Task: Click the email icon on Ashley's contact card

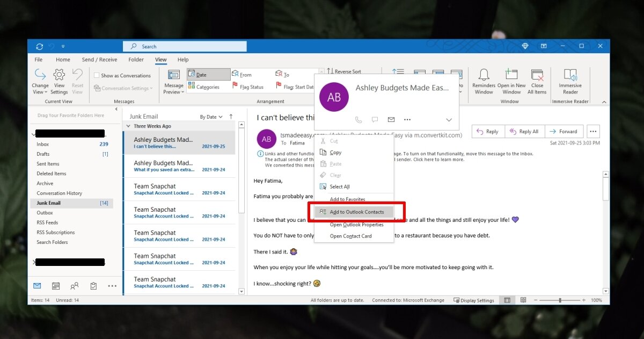Action: tap(391, 119)
